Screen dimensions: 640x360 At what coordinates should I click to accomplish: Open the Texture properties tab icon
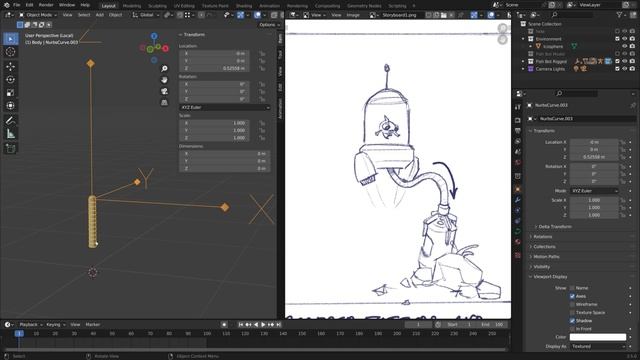518,255
